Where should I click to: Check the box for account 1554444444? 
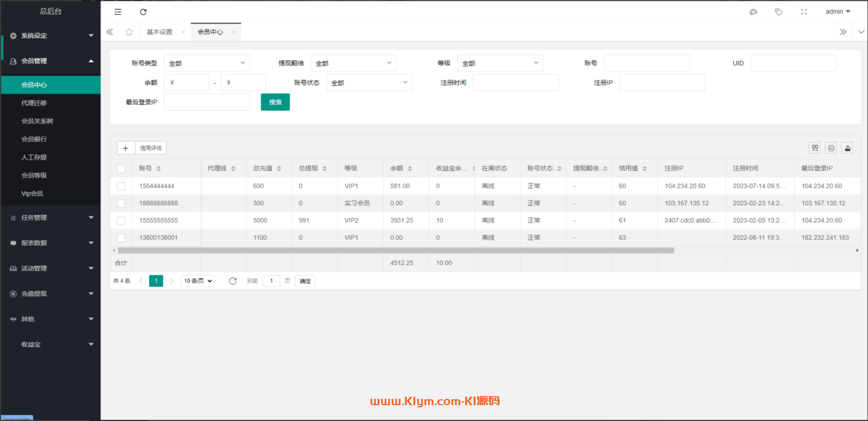[121, 186]
